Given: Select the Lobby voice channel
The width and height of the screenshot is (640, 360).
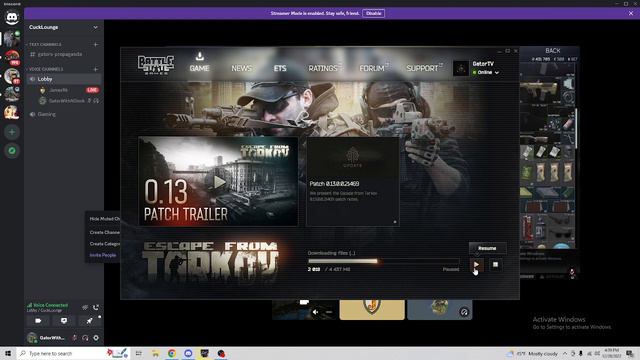Looking at the screenshot, I should (63, 79).
